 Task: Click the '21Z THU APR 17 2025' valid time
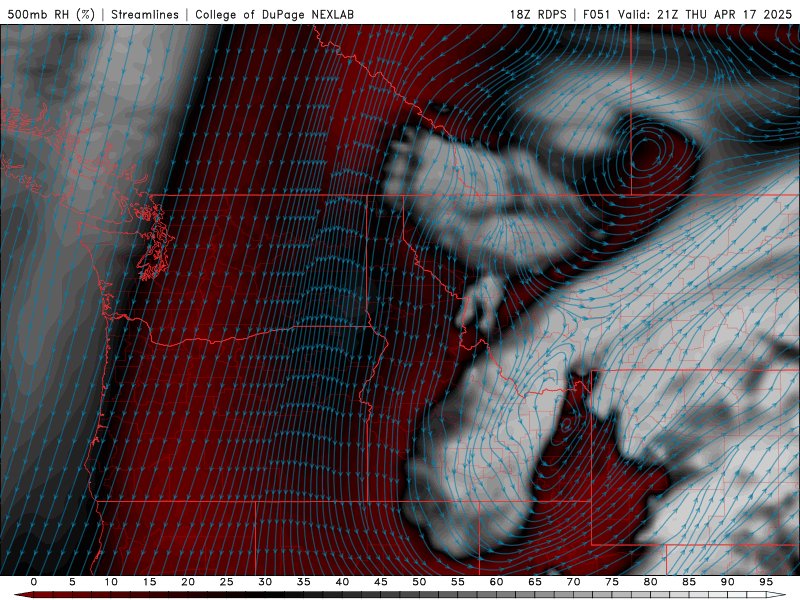[724, 14]
